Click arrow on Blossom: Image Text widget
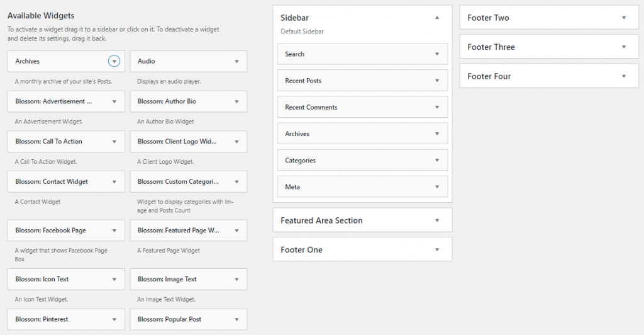Screen dimensions: 644x335 coord(236,279)
